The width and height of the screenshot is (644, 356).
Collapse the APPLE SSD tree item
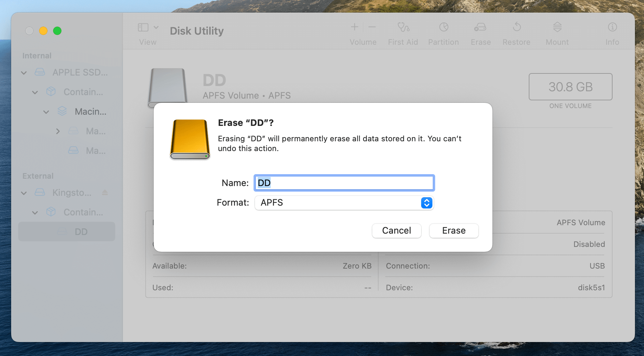(23, 73)
